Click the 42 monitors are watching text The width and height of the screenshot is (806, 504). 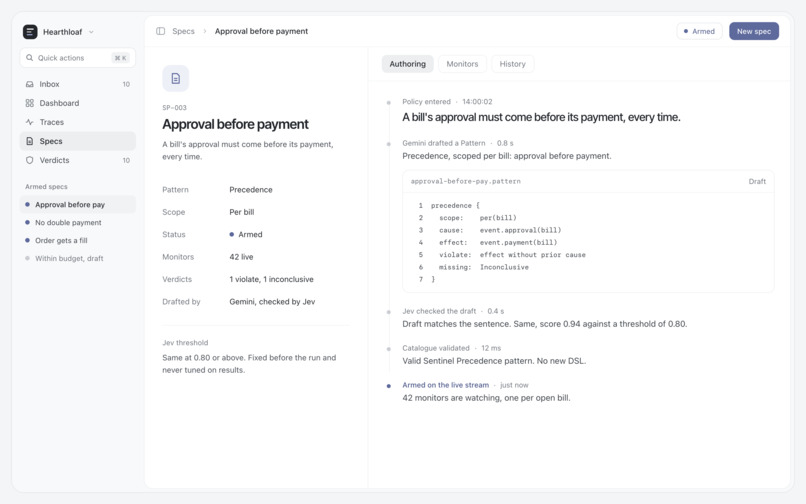point(486,398)
